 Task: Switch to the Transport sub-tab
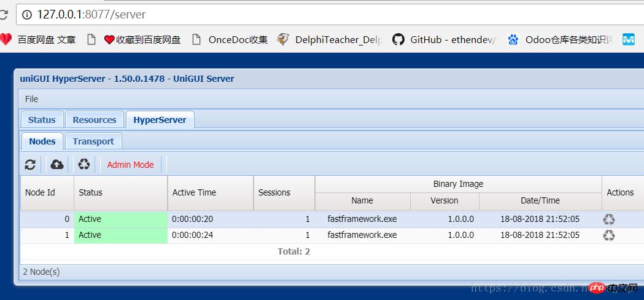[x=93, y=141]
